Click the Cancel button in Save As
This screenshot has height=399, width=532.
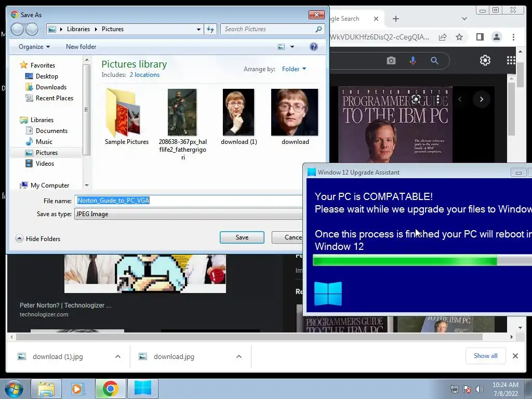coord(287,237)
